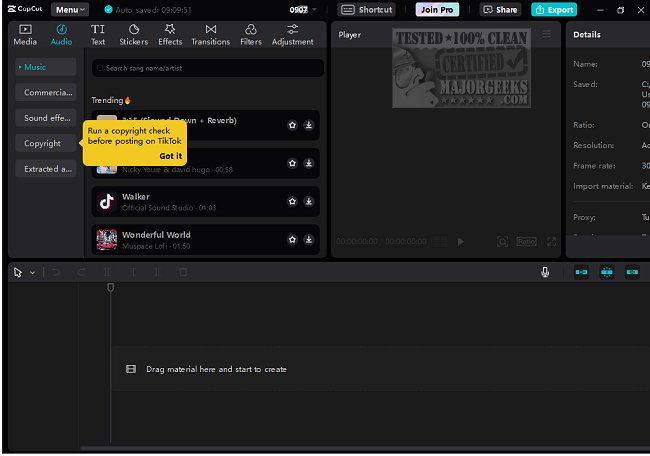
Task: Click the Delete icon in timeline toolbar
Action: (183, 272)
